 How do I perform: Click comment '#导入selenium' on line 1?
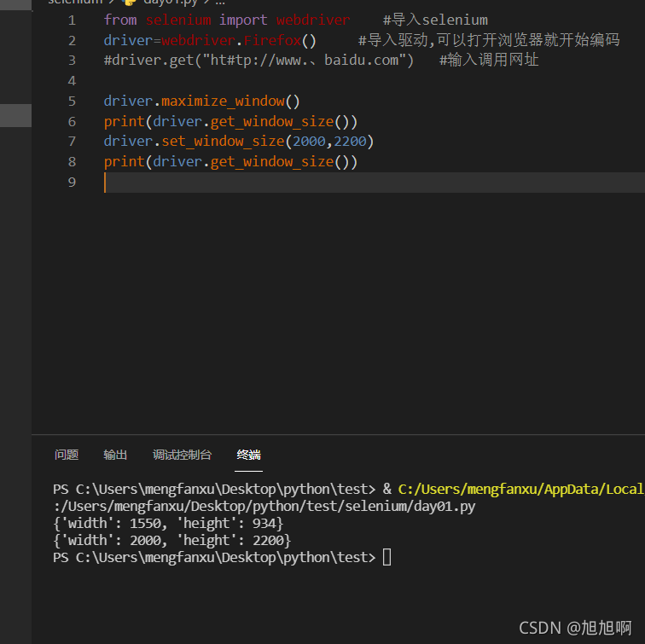coord(435,20)
